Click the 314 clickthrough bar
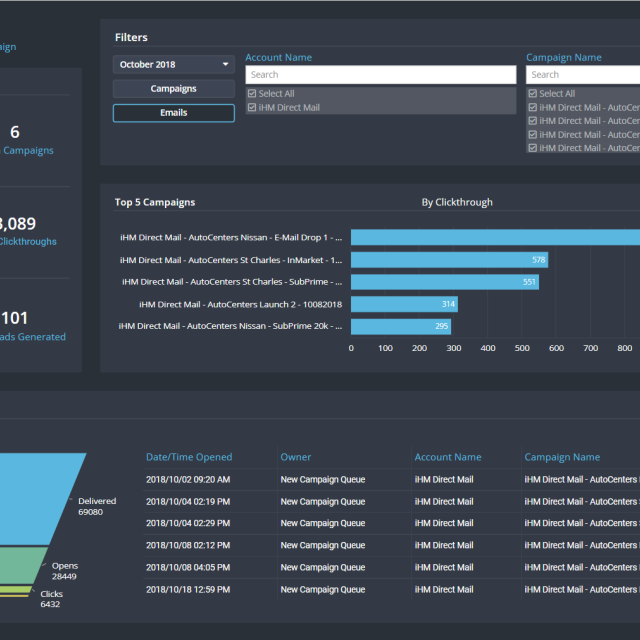Screen dimensions: 640x640 point(404,304)
